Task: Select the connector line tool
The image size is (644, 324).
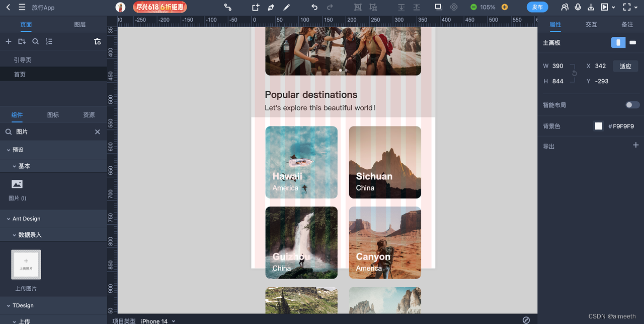Action: [228, 7]
